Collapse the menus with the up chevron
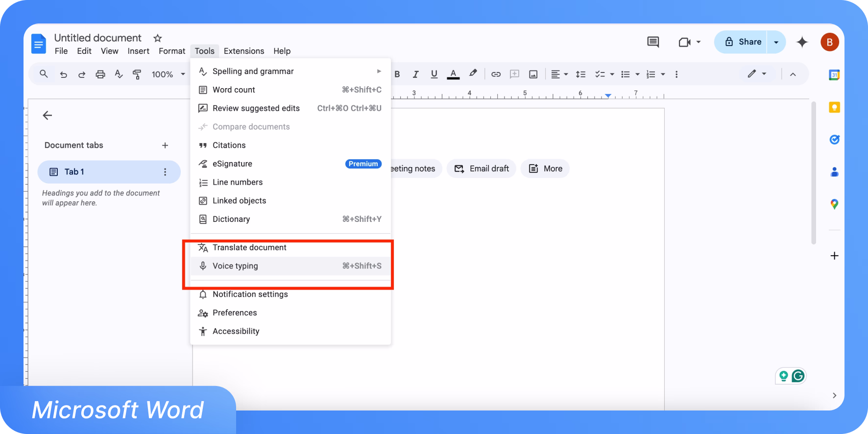The width and height of the screenshot is (868, 434). coord(793,74)
